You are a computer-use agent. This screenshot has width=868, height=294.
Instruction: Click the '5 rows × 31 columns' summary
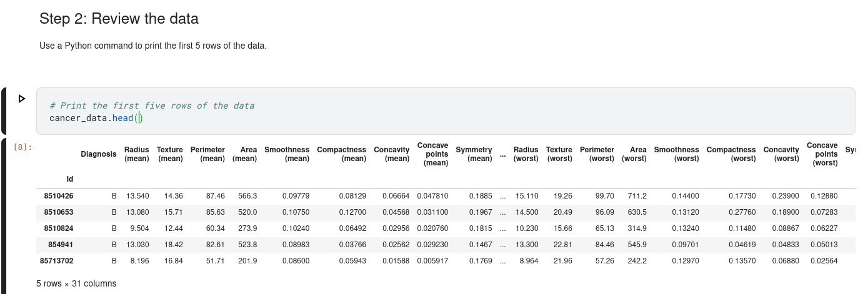tap(76, 283)
